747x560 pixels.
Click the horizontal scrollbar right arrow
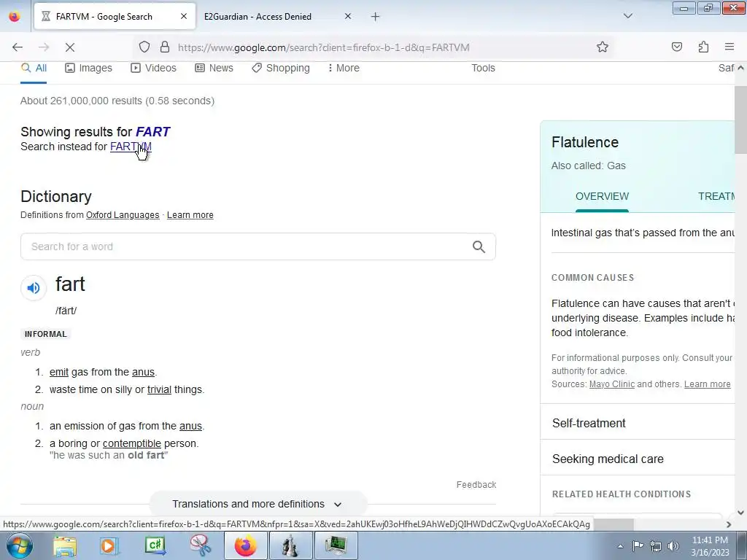[x=729, y=524]
